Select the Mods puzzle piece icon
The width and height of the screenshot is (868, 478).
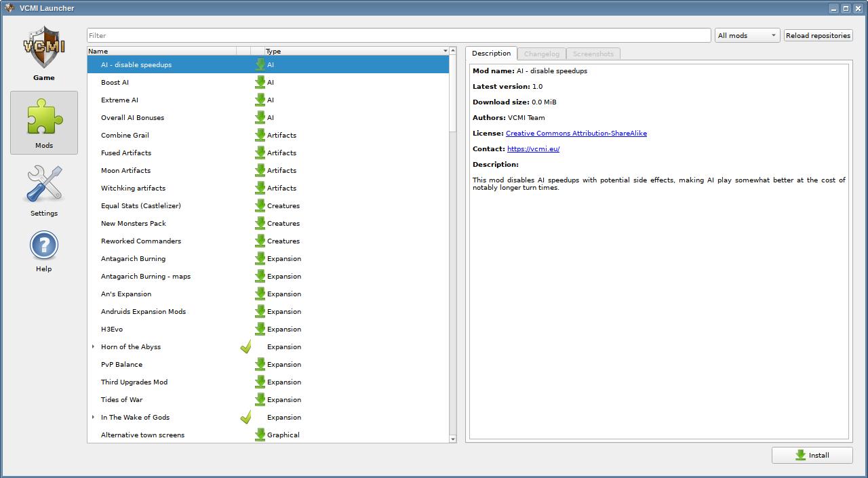click(44, 117)
